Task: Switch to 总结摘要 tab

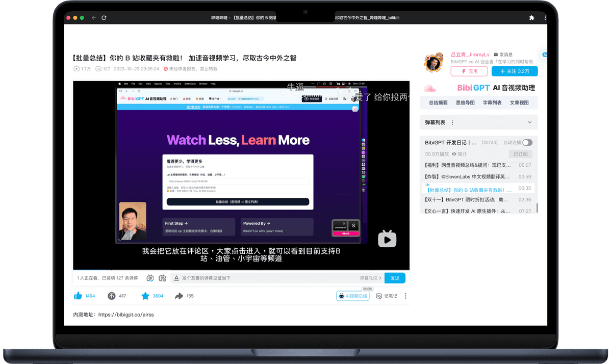Action: (x=438, y=102)
